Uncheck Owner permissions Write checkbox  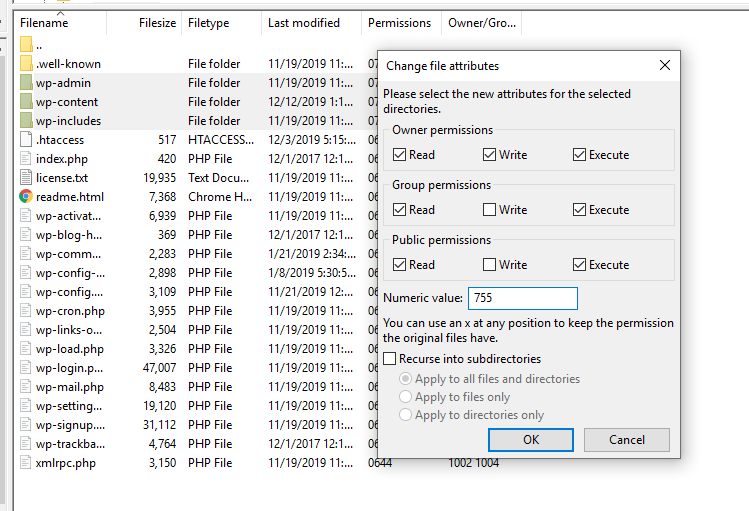489,155
